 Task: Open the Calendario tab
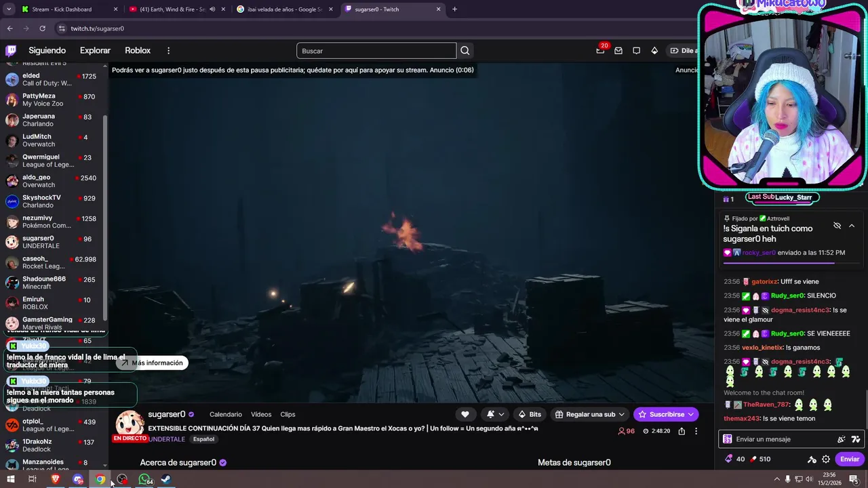tap(226, 414)
